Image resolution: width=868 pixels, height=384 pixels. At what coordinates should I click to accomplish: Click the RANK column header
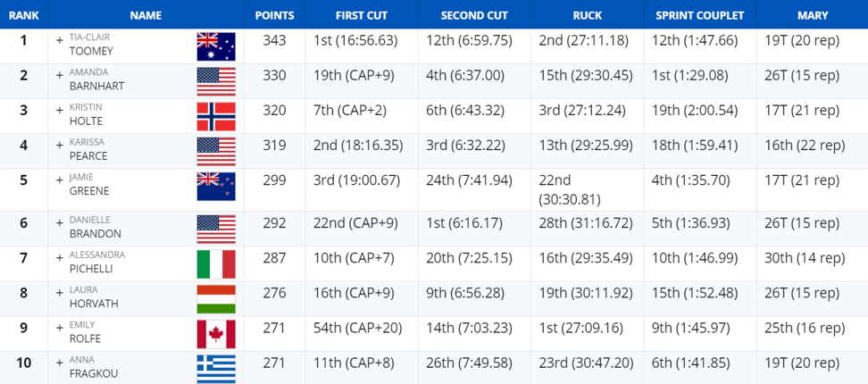pos(24,15)
